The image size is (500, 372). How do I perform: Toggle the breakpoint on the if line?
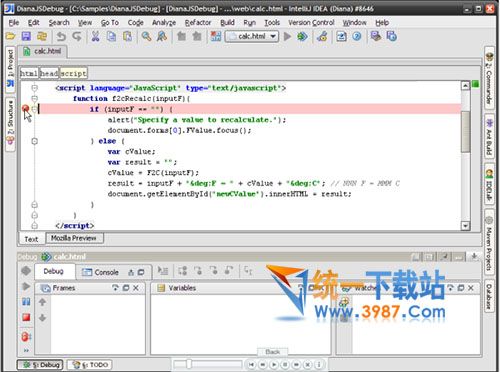[x=25, y=108]
